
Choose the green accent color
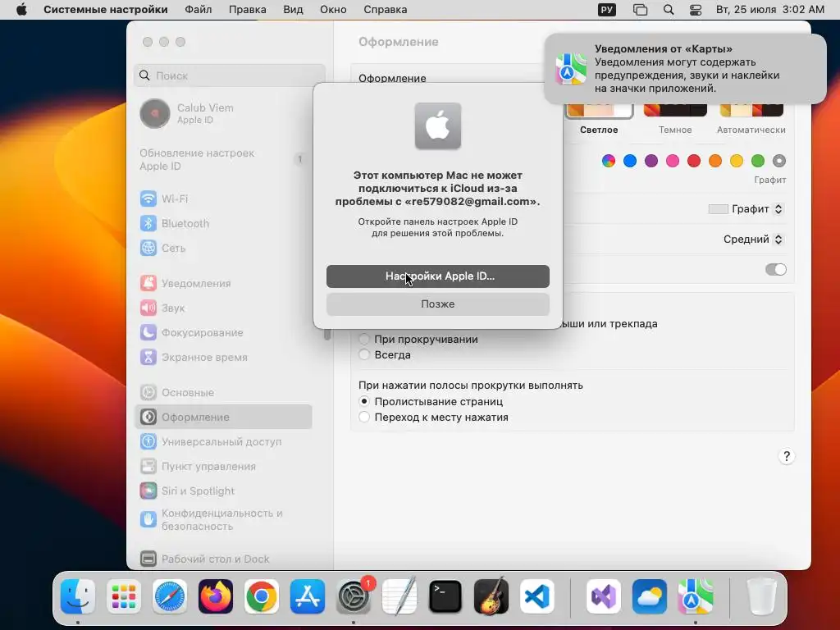[x=758, y=161]
